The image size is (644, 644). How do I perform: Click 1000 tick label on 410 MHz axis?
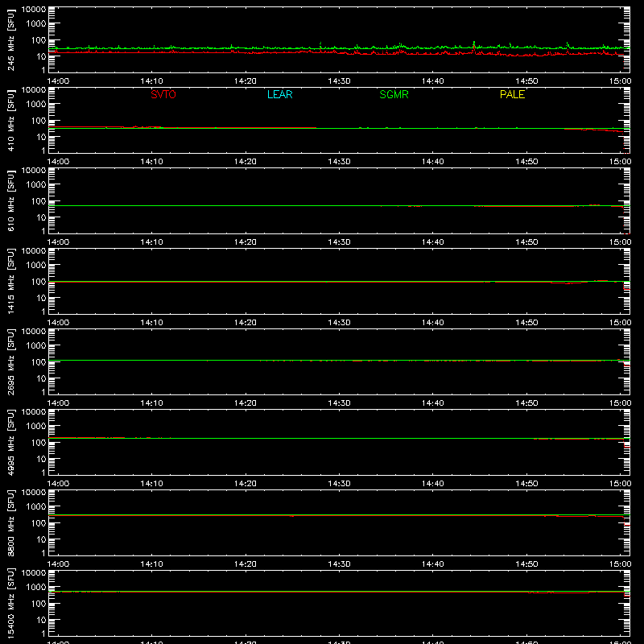(36, 105)
